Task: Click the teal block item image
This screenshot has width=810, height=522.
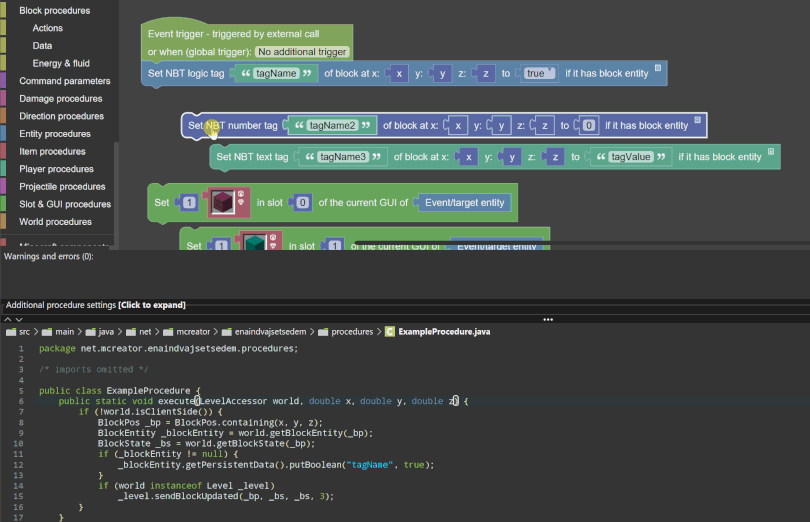Action: point(254,242)
